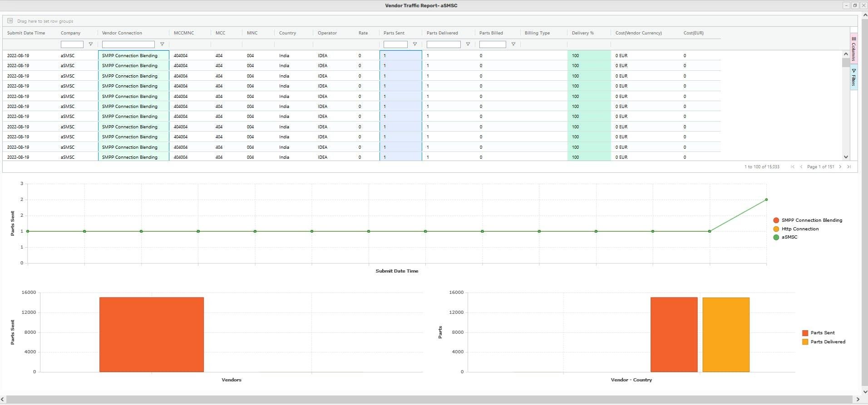Open the Vendor Connection filter icon
868x405 pixels.
coord(162,44)
